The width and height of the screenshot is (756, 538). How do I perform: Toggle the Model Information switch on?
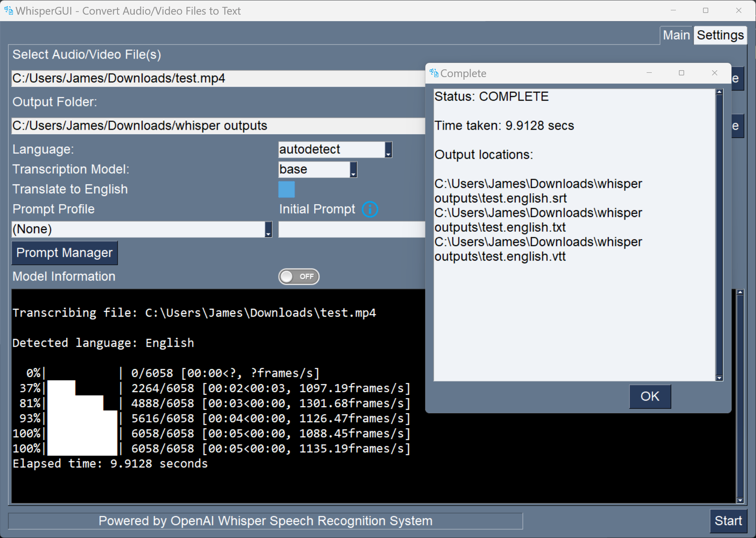click(299, 277)
